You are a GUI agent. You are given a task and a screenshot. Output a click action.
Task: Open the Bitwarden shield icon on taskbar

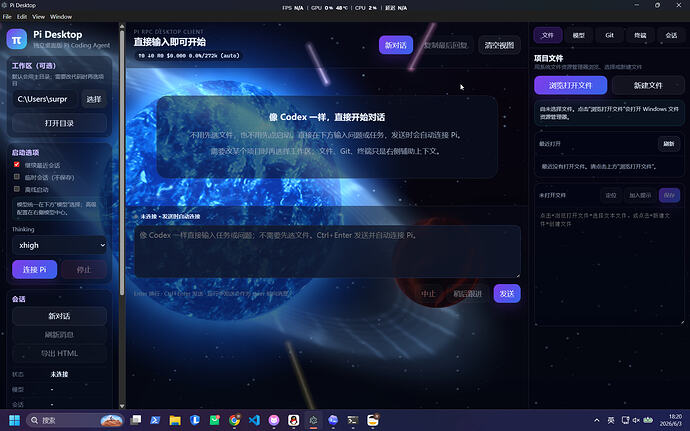[x=195, y=420]
